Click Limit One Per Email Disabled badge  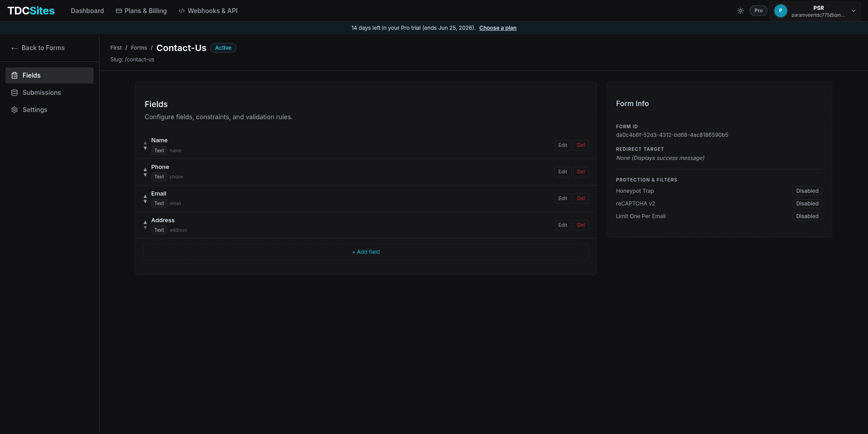point(807,216)
